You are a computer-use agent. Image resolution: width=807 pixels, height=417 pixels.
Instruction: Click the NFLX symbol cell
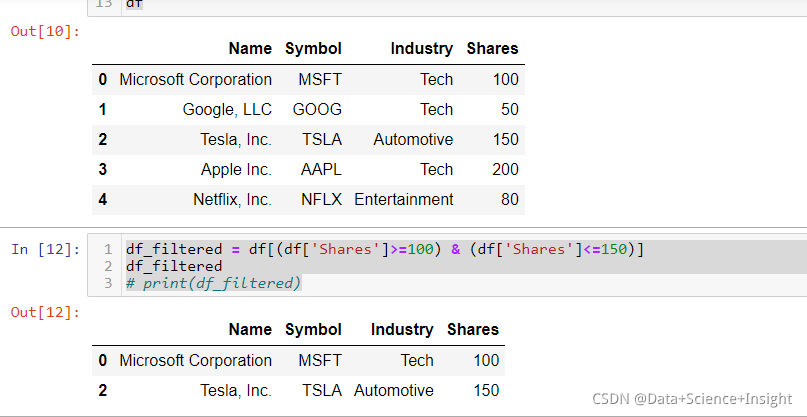point(321,199)
